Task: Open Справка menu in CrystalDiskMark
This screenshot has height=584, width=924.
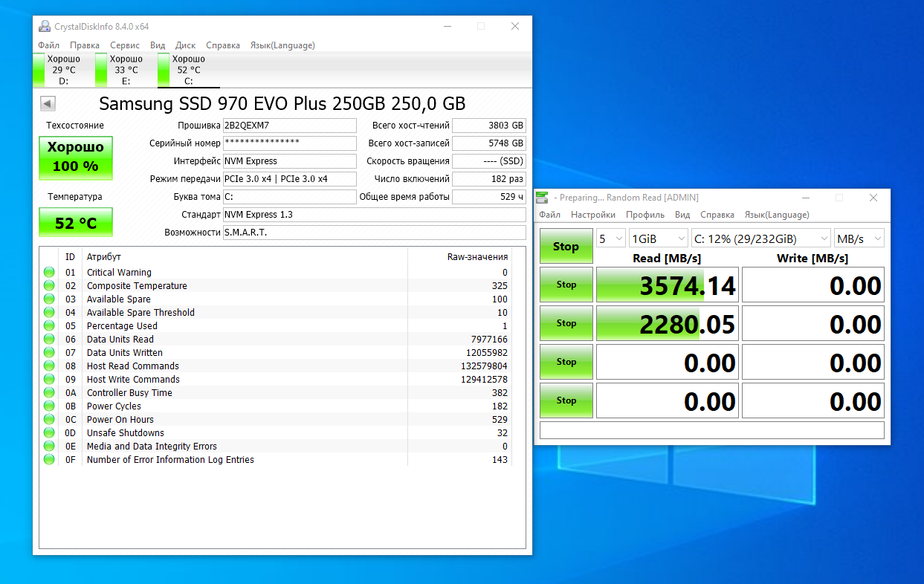Action: (717, 215)
